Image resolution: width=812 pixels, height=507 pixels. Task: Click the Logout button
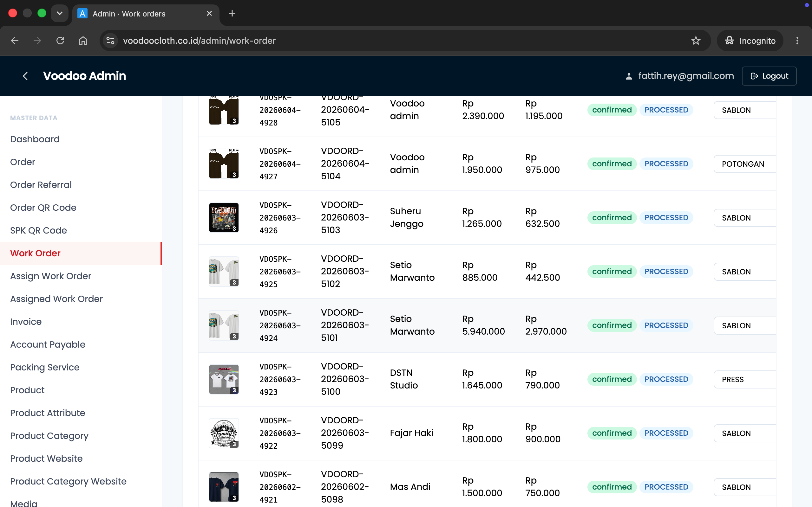tap(769, 76)
